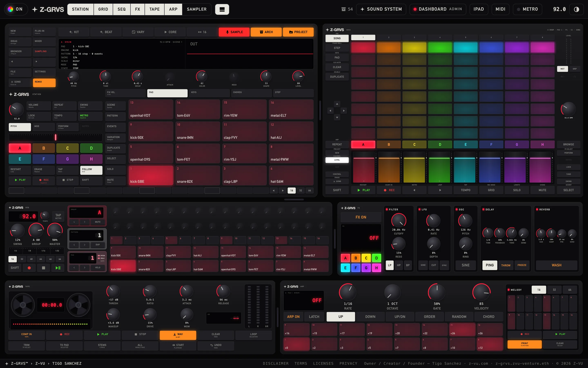Click the PING delay button
588x368 pixels.
[490, 265]
